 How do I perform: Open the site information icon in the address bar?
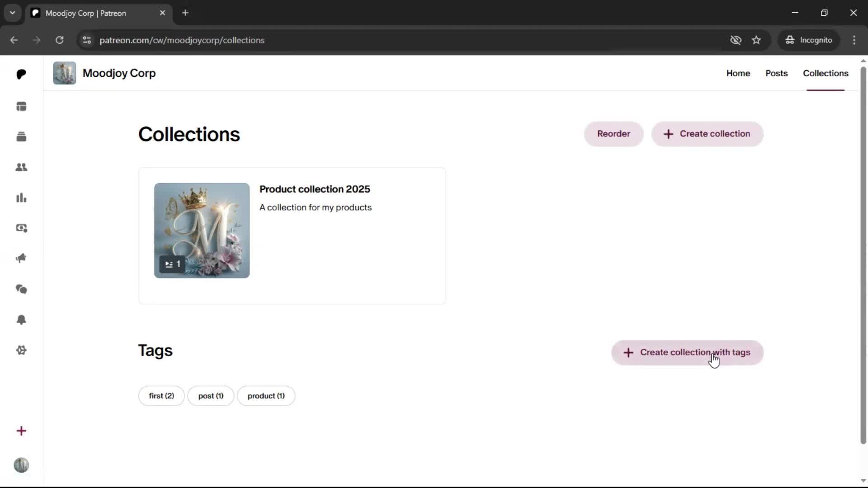pos(87,40)
